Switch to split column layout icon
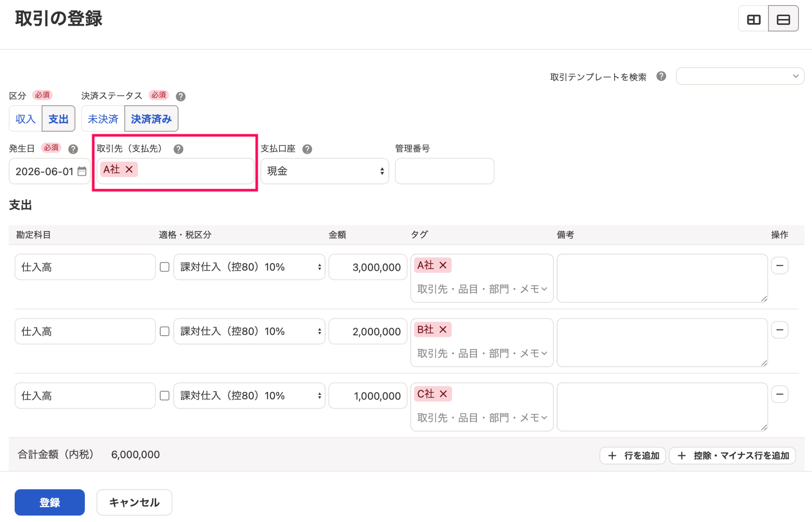 753,19
